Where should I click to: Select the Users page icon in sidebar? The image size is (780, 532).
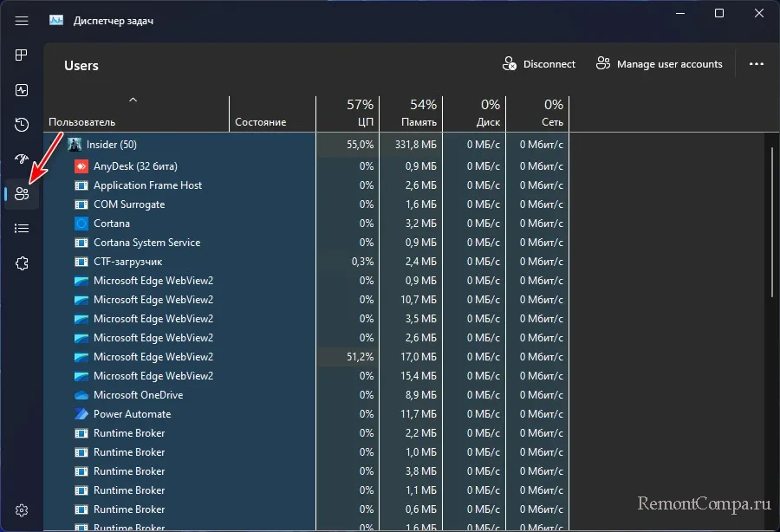[22, 194]
